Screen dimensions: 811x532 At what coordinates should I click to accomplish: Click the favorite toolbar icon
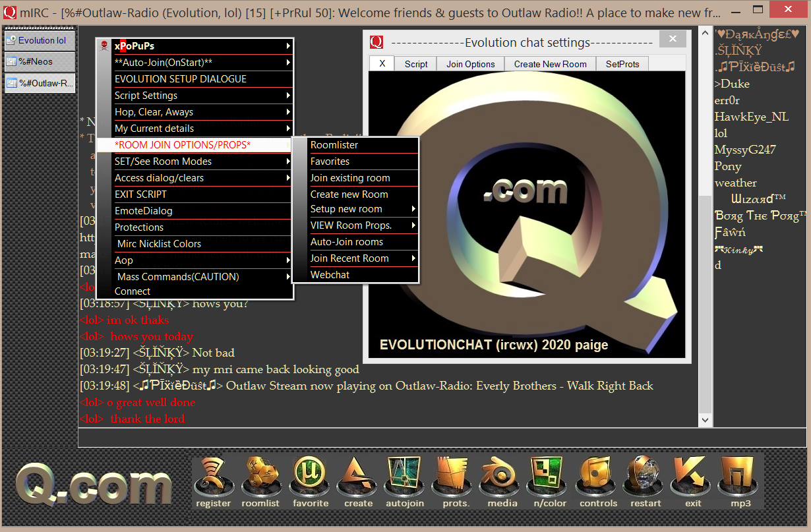coord(311,482)
